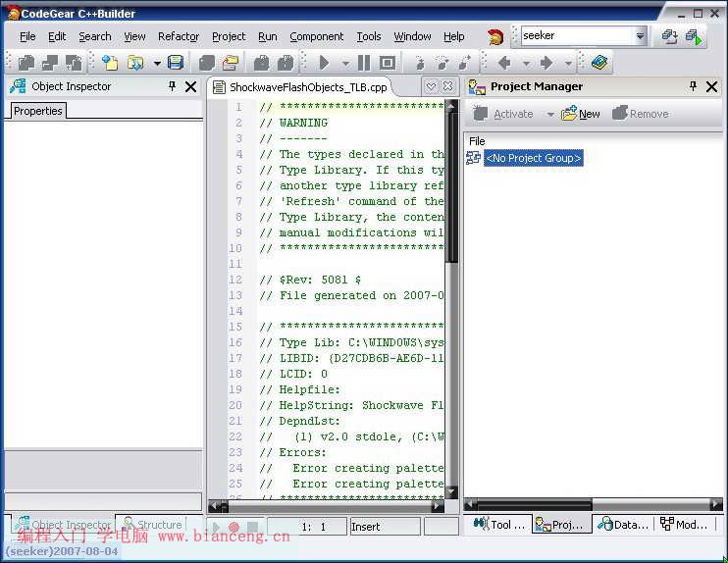Click the View form toolbar icon
Viewport: 728px width, 563px height.
74,63
